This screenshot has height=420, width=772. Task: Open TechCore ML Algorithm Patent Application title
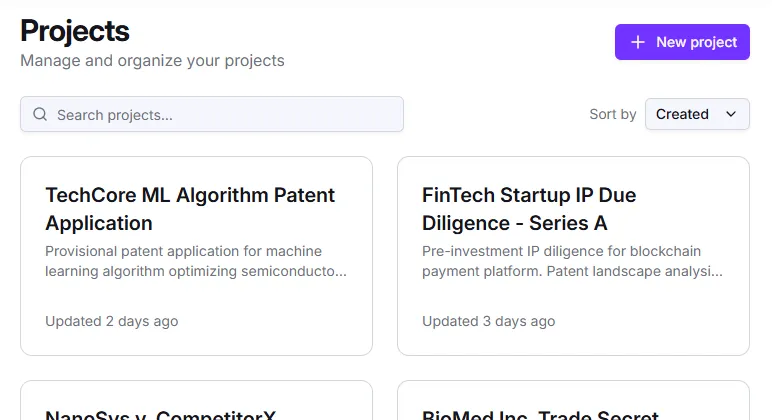[x=190, y=208]
